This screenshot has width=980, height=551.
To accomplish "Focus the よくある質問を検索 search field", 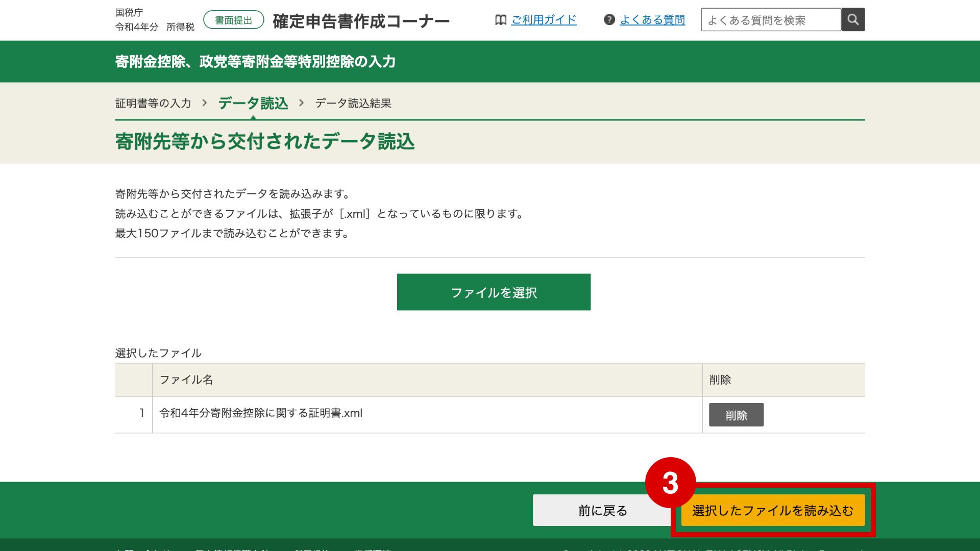I will 771,20.
